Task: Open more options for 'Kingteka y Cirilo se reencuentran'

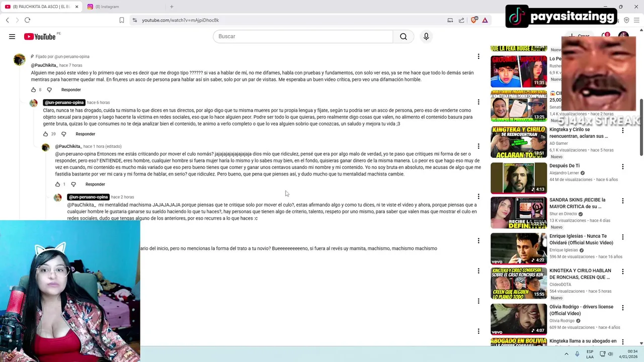Action: (623, 130)
